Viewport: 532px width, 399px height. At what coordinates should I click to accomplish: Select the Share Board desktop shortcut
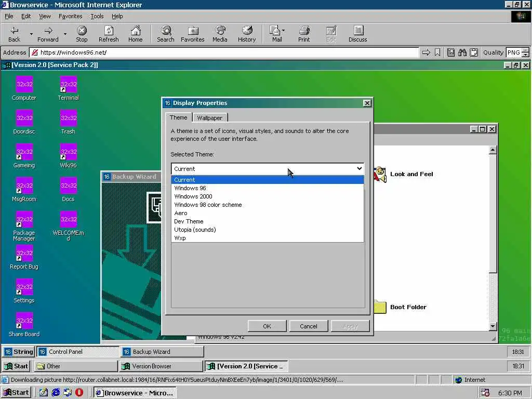pyautogui.click(x=24, y=325)
